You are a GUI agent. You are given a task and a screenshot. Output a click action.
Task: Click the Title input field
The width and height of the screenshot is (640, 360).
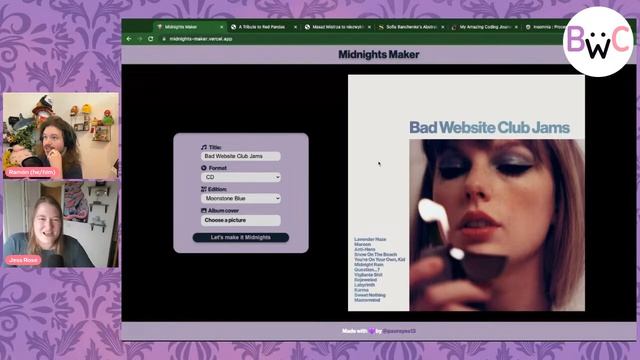[x=241, y=156]
